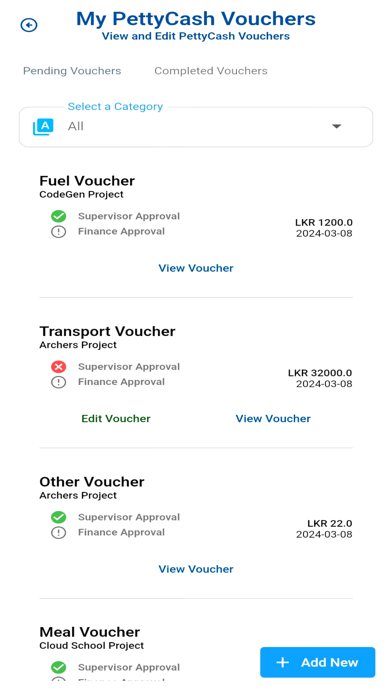392x696 pixels.
Task: Expand the Select a Category dropdown arrow
Action: pos(337,127)
